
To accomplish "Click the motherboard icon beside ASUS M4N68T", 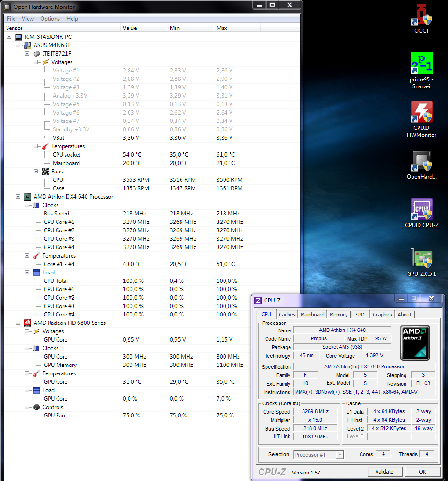I will (x=28, y=45).
